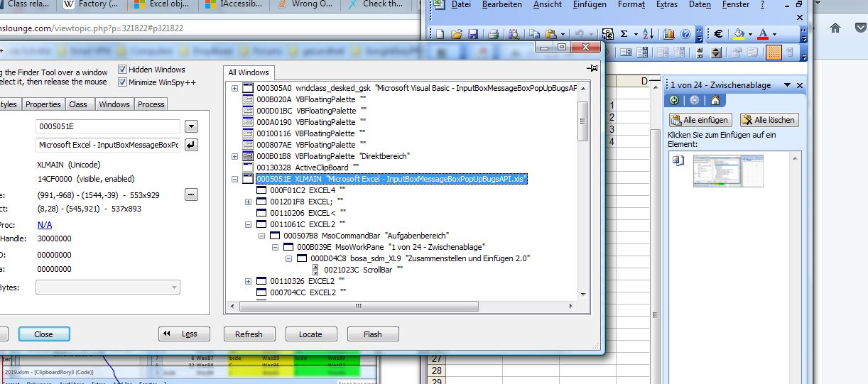Open the Einfügen menu in Excel
Screen dimensions: 868x384
[590, 4]
